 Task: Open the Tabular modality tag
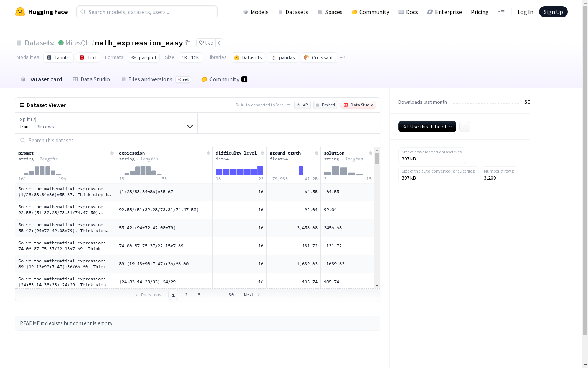point(59,57)
